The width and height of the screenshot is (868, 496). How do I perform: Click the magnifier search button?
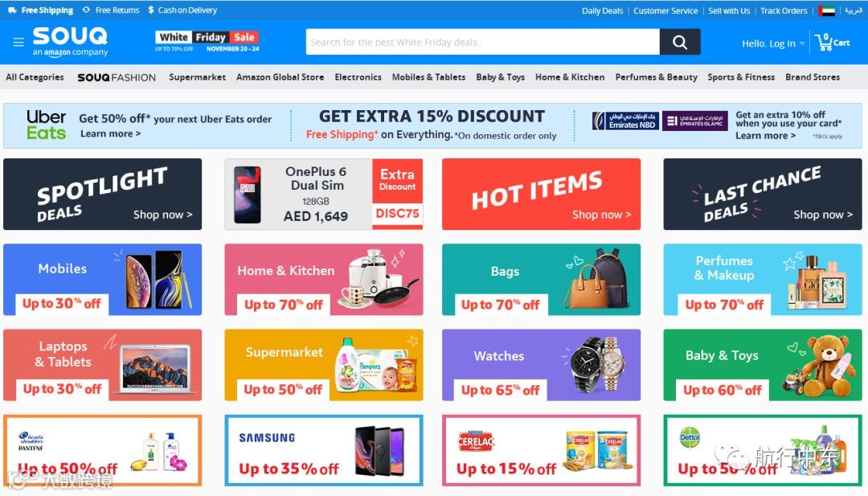680,42
